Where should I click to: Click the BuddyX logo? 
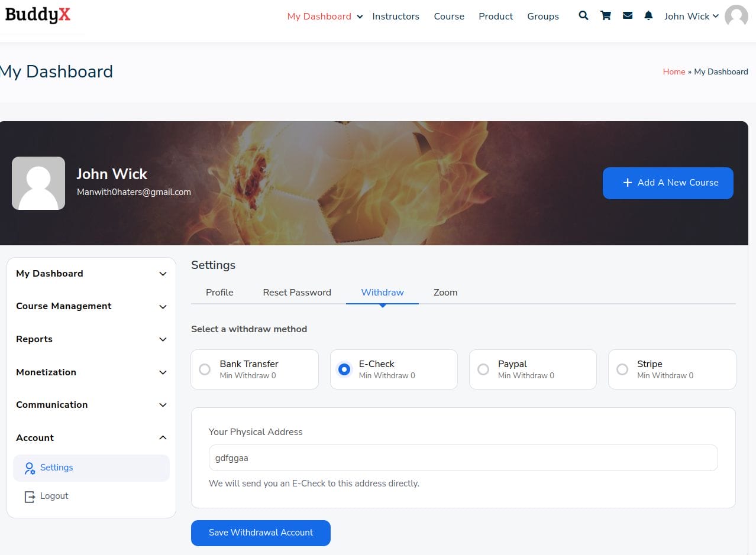pyautogui.click(x=38, y=15)
